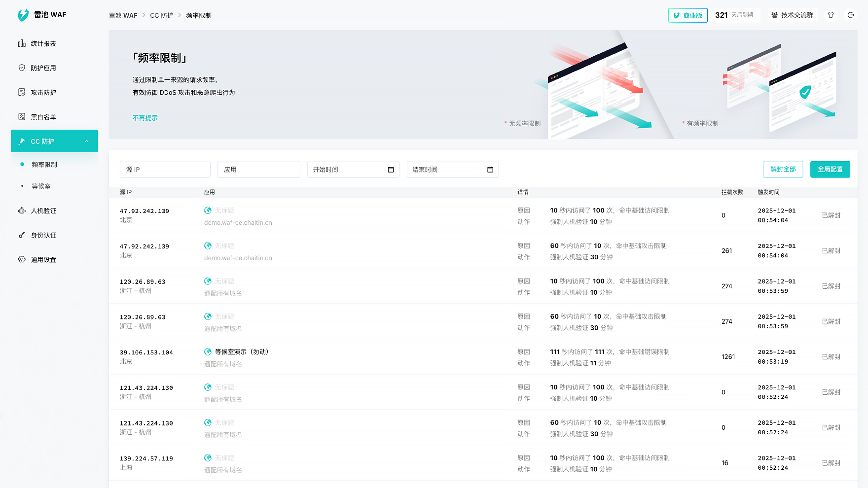Click the 全局配置 button
868x488 pixels.
coord(830,170)
